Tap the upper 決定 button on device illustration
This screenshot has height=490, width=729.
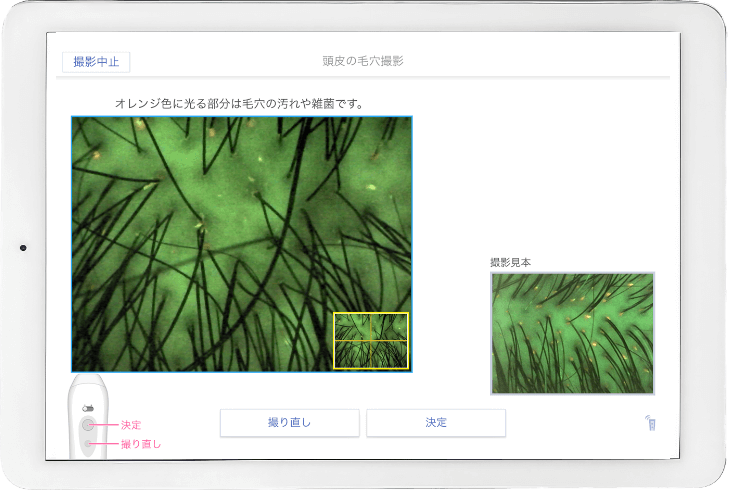tap(87, 424)
